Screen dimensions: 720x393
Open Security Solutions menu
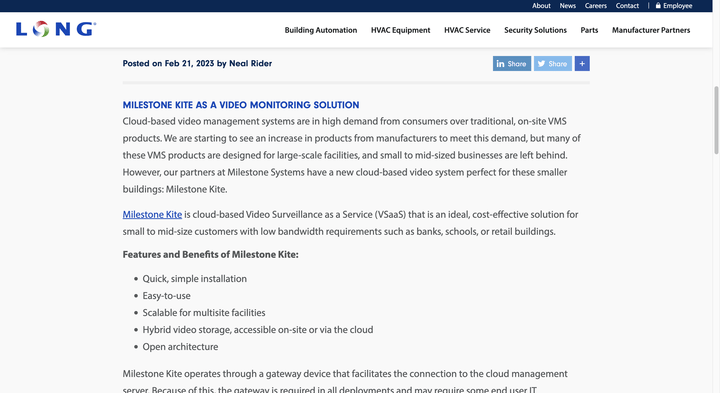click(535, 30)
